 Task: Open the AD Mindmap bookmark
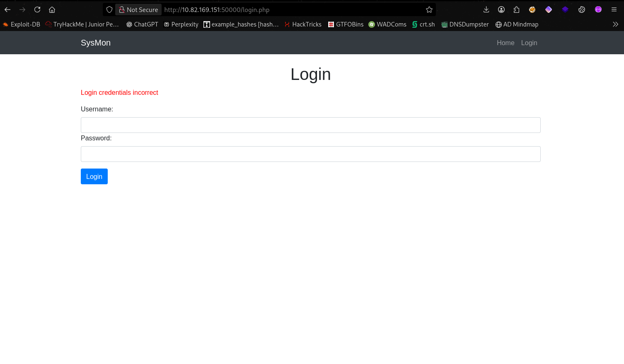pyautogui.click(x=517, y=24)
